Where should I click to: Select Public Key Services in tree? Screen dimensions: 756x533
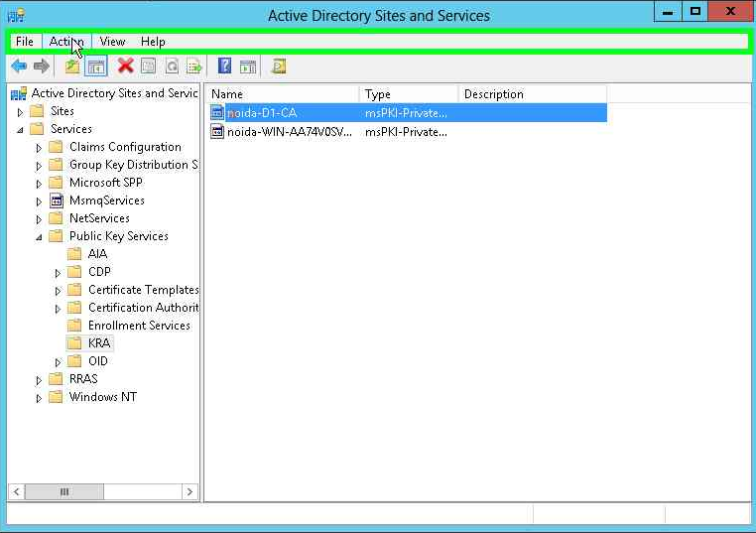[x=119, y=236]
